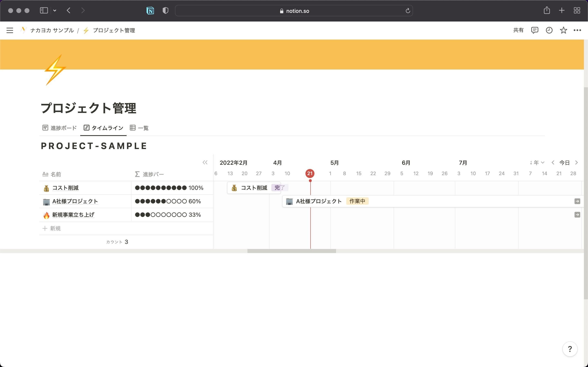The height and width of the screenshot is (367, 588).
Task: Open the three-dot page options menu
Action: [577, 30]
